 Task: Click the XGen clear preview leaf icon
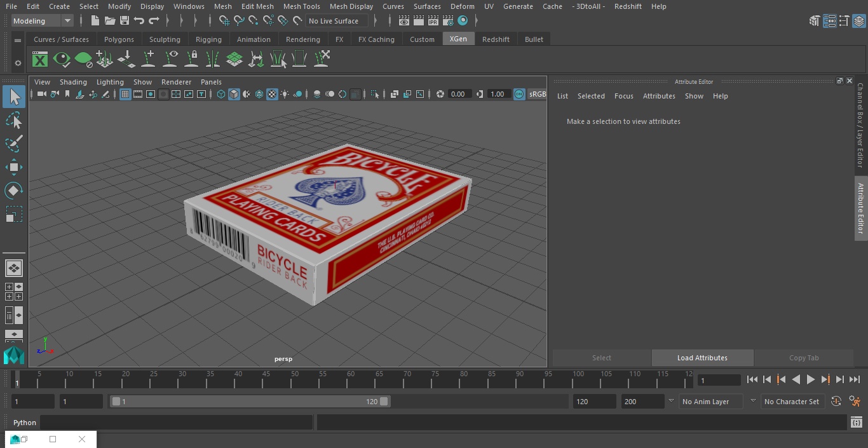(83, 60)
